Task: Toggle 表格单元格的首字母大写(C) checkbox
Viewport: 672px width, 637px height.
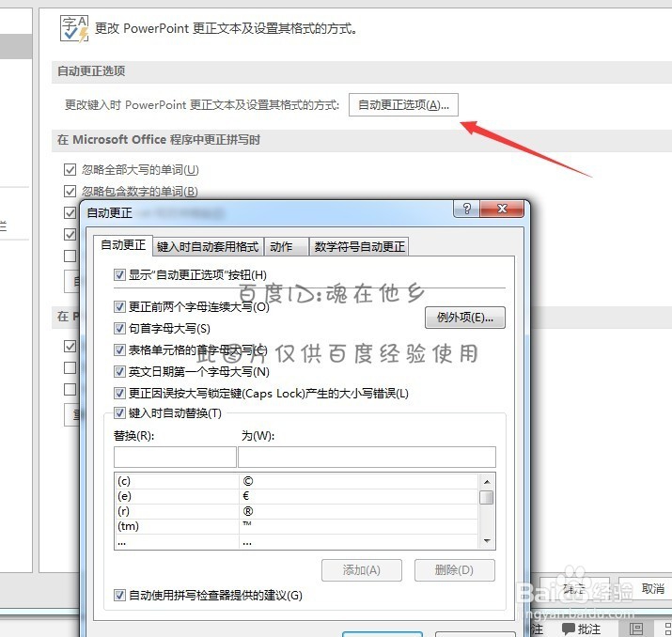Action: (x=119, y=350)
